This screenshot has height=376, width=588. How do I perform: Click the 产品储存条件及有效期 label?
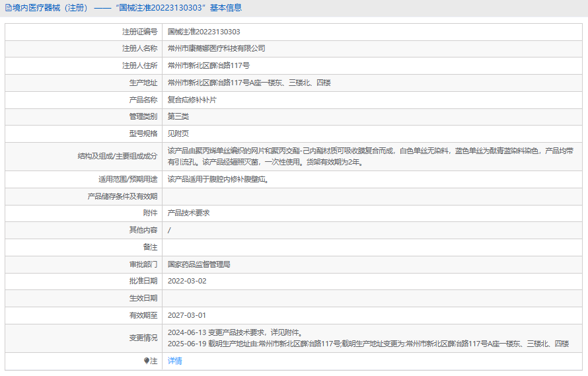pos(122,196)
